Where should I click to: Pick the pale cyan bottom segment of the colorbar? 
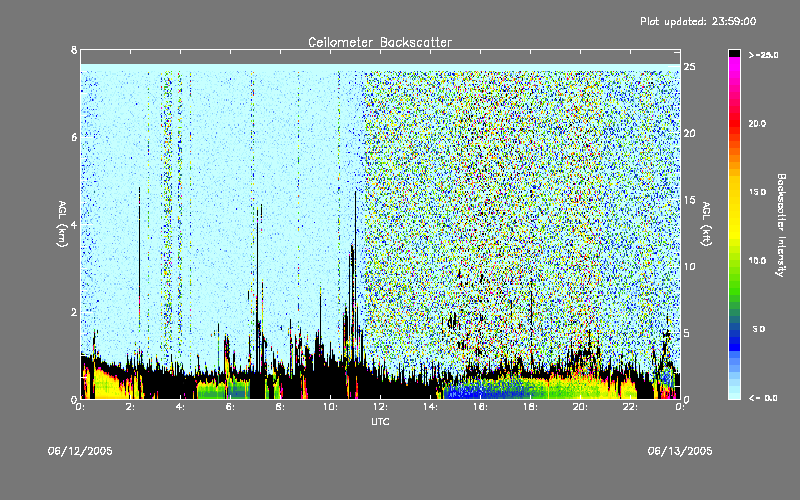coord(734,394)
